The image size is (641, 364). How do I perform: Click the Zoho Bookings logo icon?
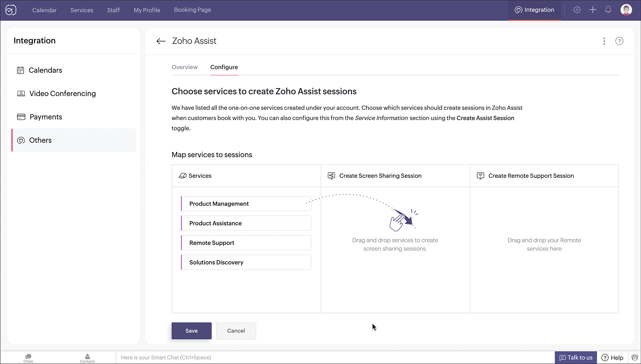coord(11,10)
